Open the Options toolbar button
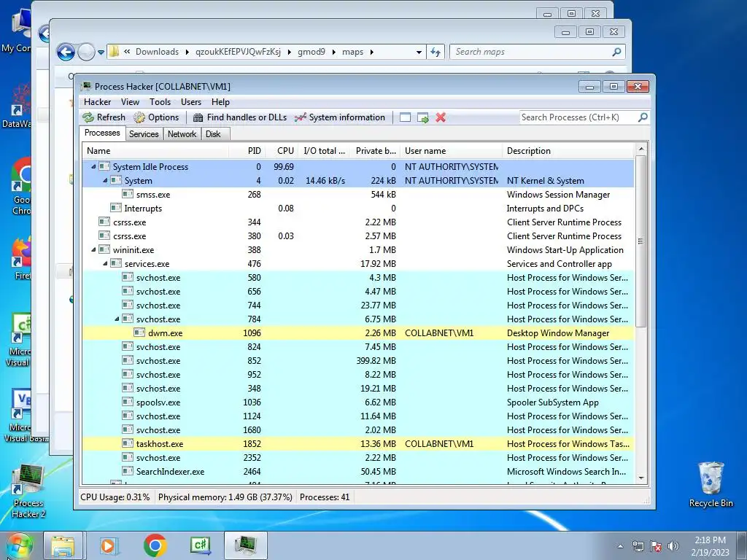The width and height of the screenshot is (747, 560). pos(156,117)
